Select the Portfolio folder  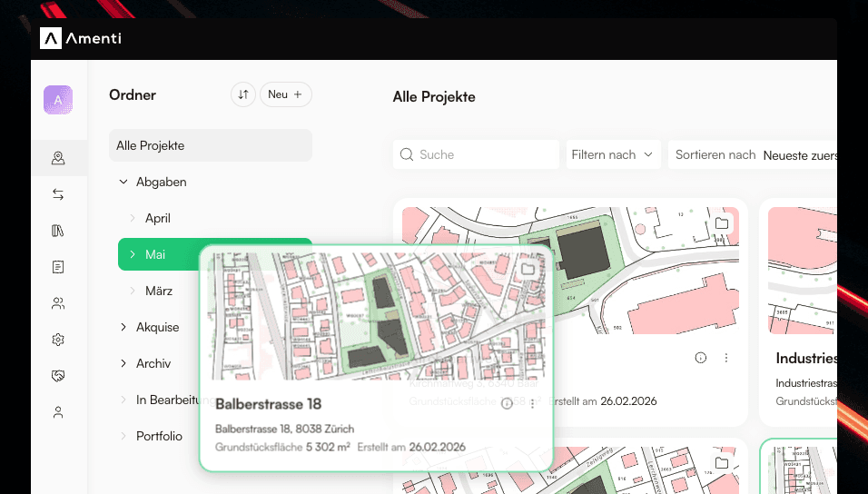tap(160, 436)
